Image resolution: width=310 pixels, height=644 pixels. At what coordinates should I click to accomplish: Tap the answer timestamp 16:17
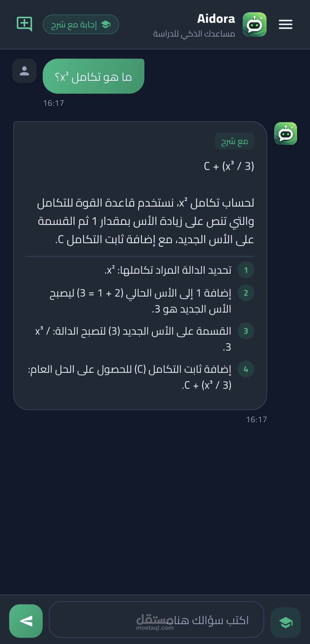click(256, 419)
